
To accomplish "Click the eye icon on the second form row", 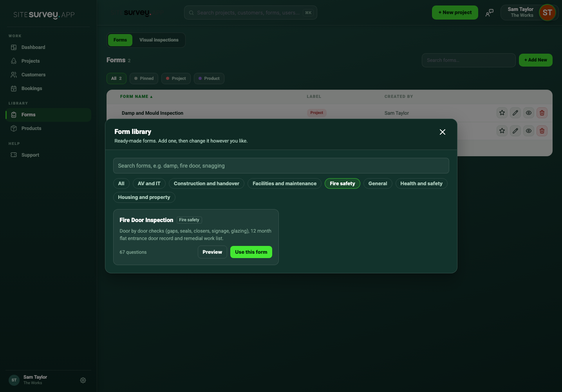I will pyautogui.click(x=529, y=131).
